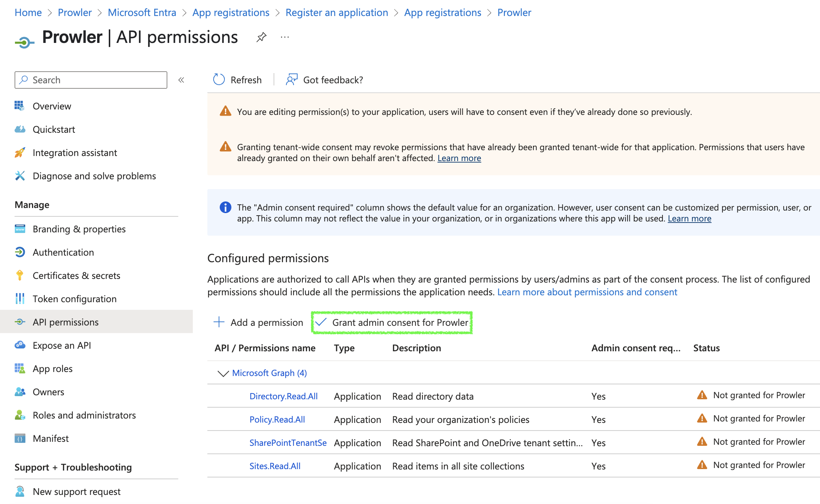The image size is (820, 504).
Task: Open Learn more about permissions and consent
Action: 587,292
